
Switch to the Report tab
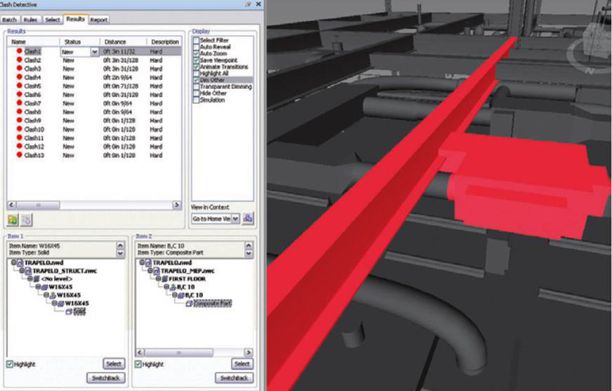pos(99,20)
